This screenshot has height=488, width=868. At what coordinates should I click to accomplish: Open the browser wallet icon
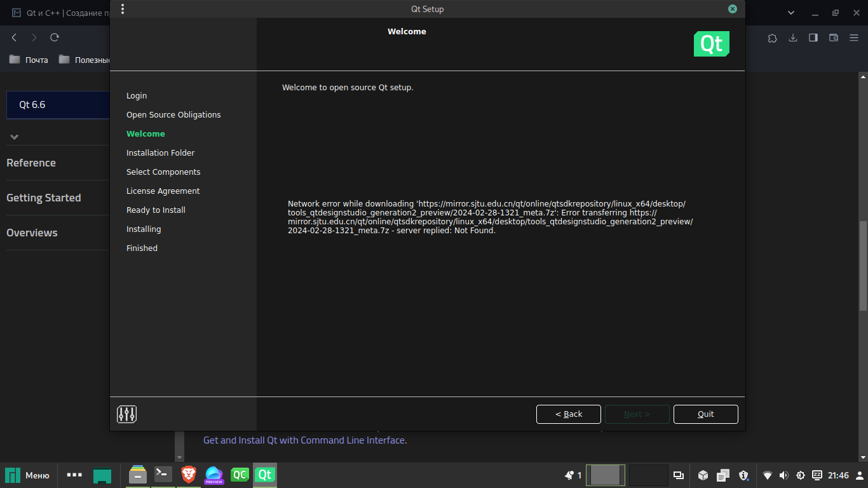tap(834, 37)
